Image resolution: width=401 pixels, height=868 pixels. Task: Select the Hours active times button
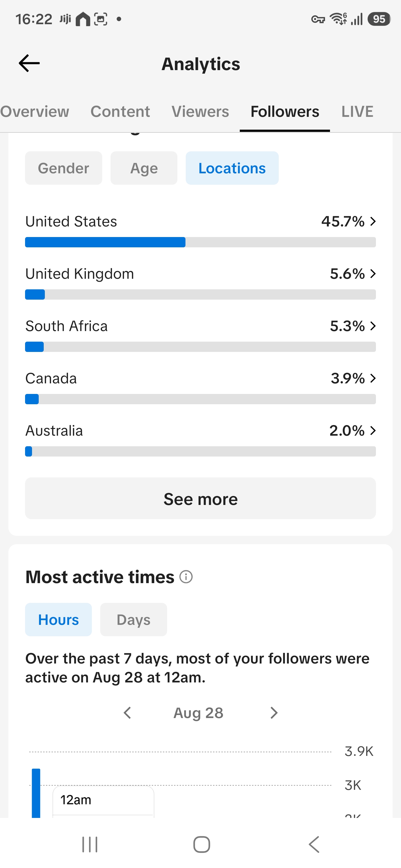58,619
